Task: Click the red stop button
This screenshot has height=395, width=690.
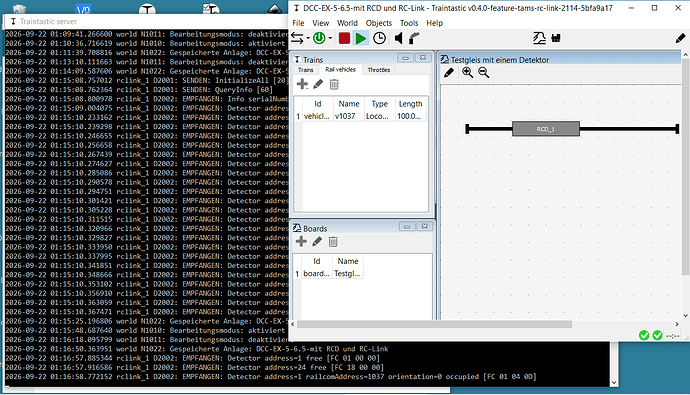Action: [344, 39]
